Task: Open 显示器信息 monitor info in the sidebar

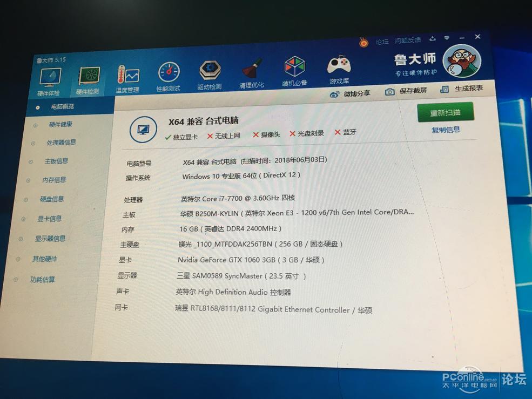Action: 50,239
